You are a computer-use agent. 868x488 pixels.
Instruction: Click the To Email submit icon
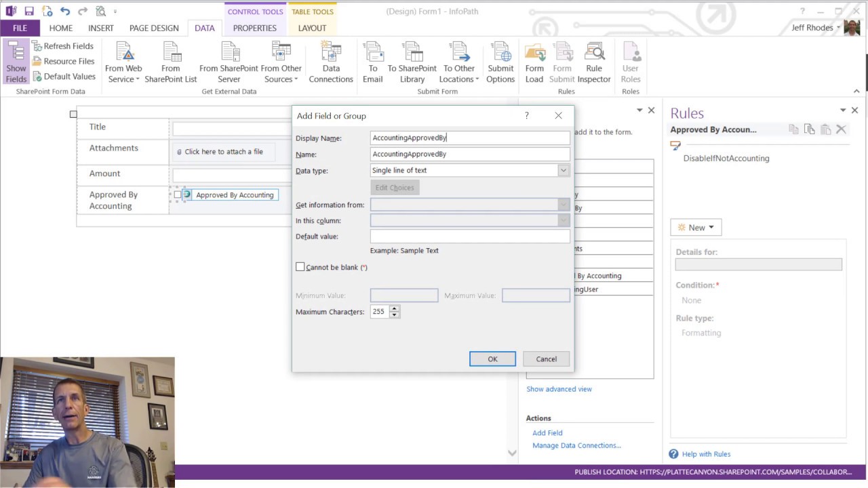(x=373, y=62)
